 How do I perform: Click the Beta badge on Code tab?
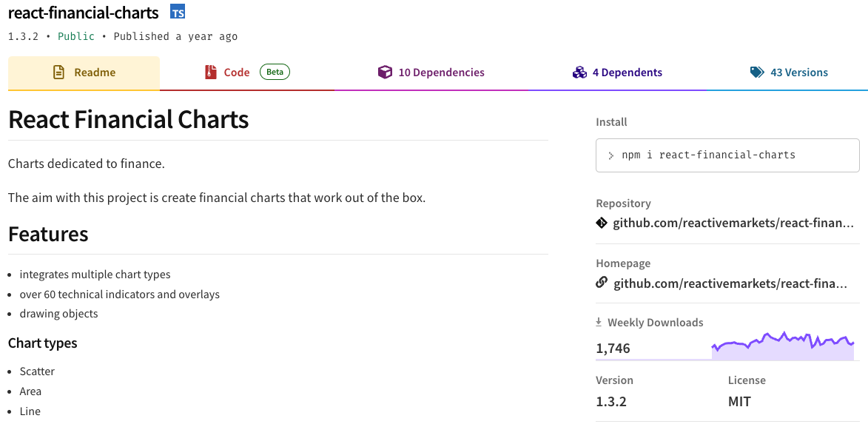point(275,72)
